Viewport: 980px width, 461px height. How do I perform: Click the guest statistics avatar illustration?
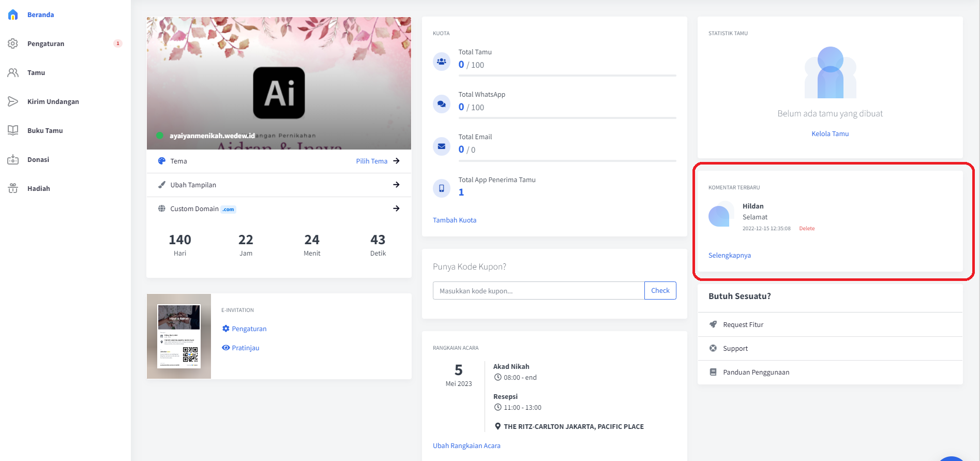[x=830, y=72]
